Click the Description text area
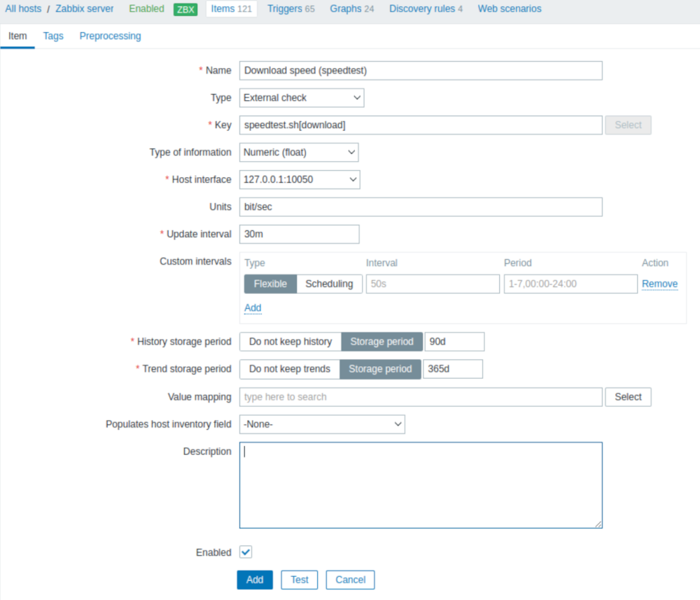The height and width of the screenshot is (600, 700). 421,485
